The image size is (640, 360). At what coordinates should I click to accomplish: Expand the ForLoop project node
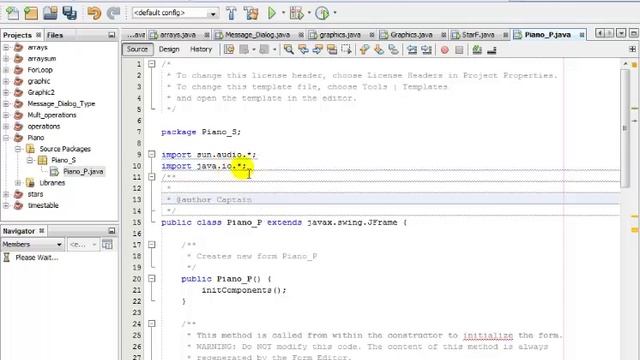[6, 70]
